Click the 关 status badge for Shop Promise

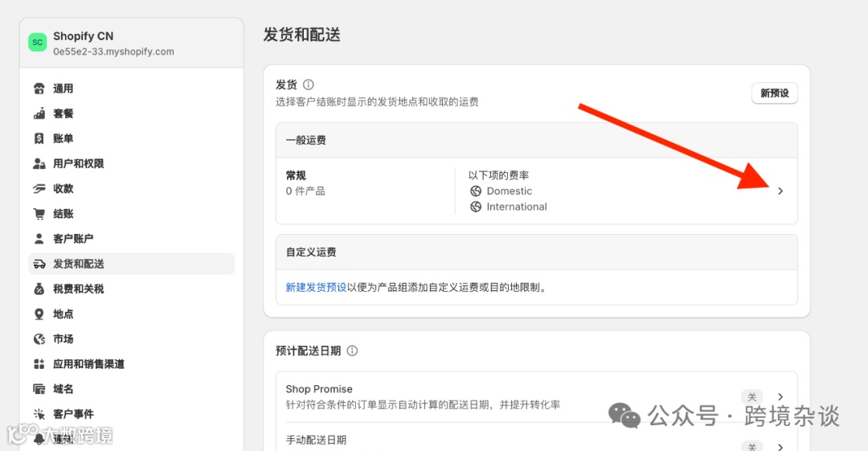[x=751, y=396]
